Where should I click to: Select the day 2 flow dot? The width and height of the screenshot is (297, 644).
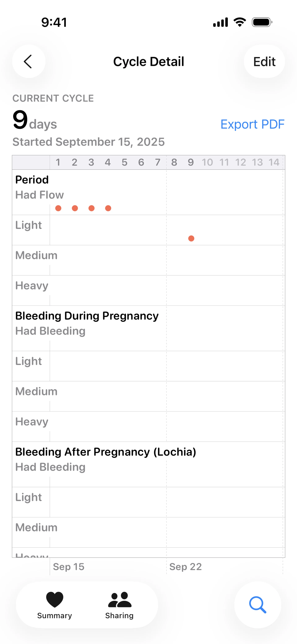75,208
